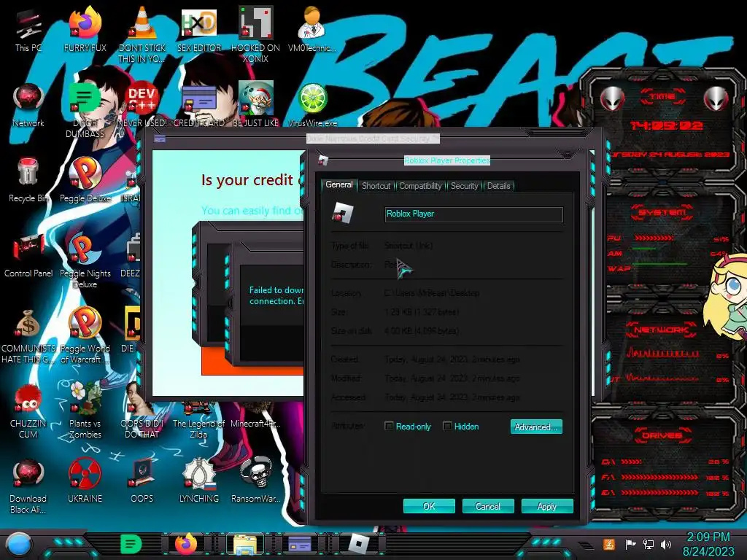Launch the Firefox shortcut labeled FURRY FUX
The width and height of the screenshot is (747, 560).
pyautogui.click(x=85, y=29)
